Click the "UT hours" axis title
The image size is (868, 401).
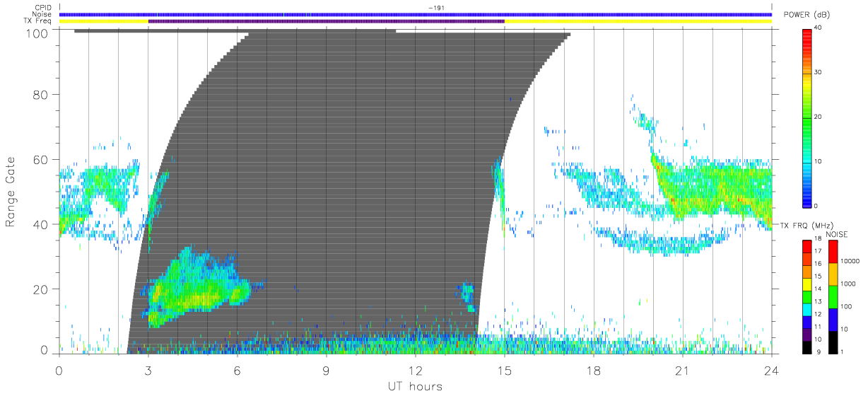coord(416,386)
